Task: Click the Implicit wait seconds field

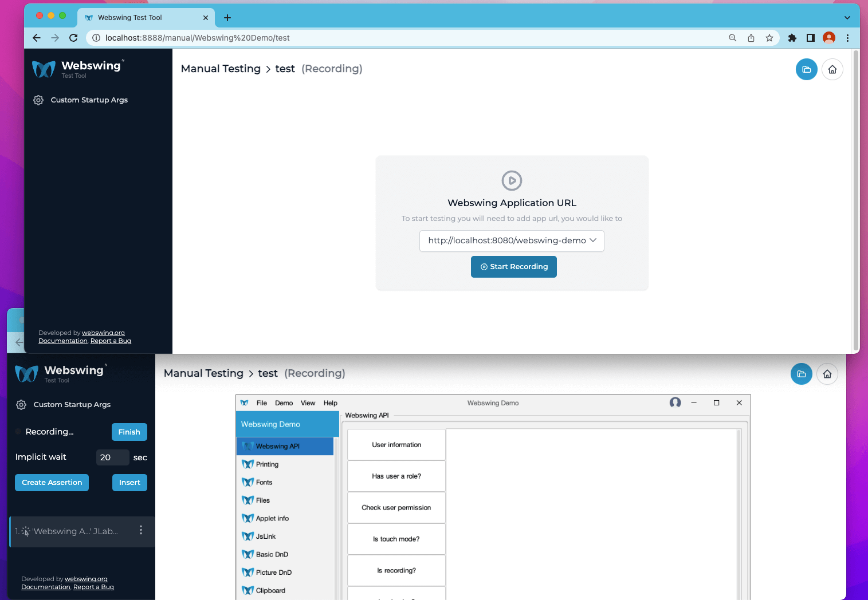Action: (x=112, y=457)
